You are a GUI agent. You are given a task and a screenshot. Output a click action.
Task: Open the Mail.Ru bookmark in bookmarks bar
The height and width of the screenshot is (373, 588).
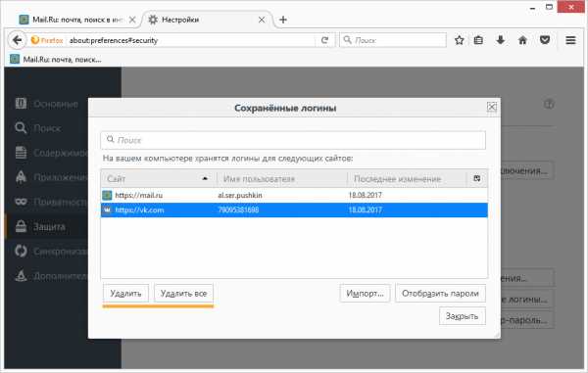[56, 59]
